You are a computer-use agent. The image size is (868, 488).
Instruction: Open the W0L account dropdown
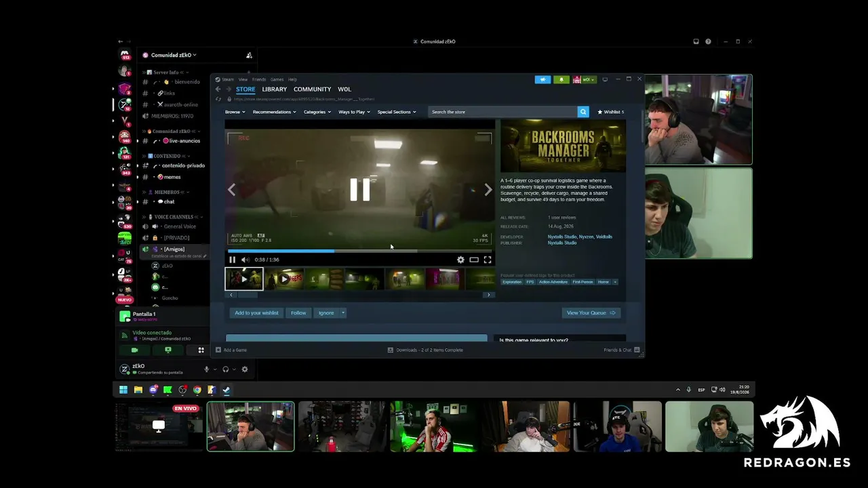pyautogui.click(x=584, y=79)
